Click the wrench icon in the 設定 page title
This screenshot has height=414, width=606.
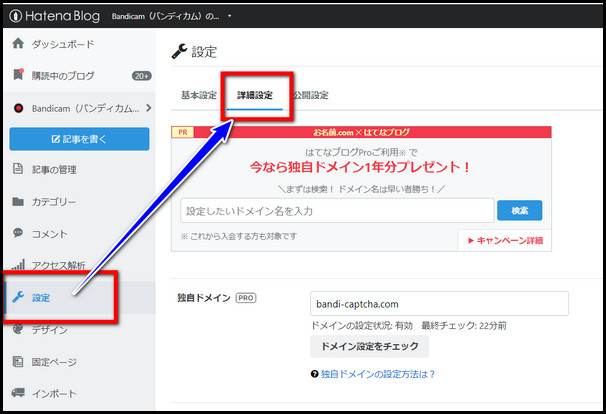[x=179, y=51]
